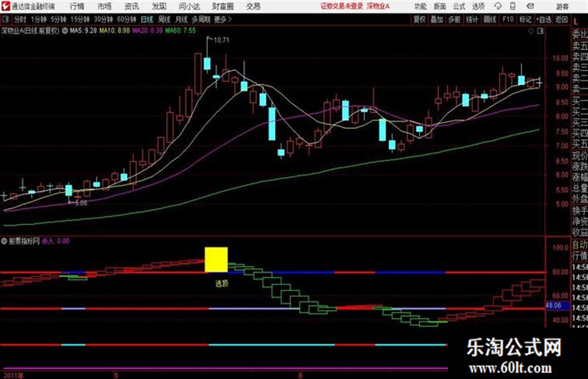588x379 pixels.
Task: Click the MA20: 8.39 moving average label
Action: [x=147, y=30]
